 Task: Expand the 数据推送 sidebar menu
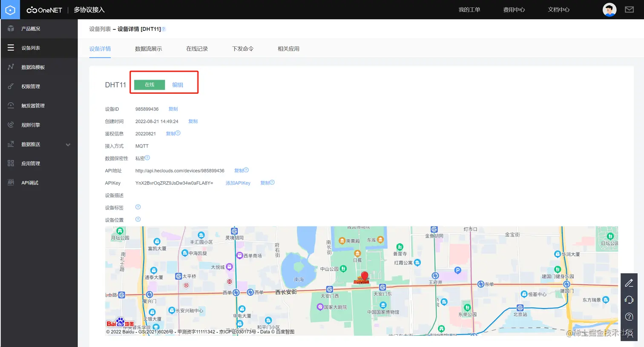click(39, 145)
